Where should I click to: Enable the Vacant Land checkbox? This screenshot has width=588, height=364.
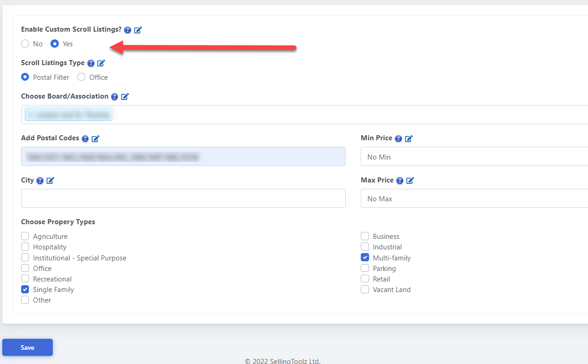pyautogui.click(x=365, y=290)
